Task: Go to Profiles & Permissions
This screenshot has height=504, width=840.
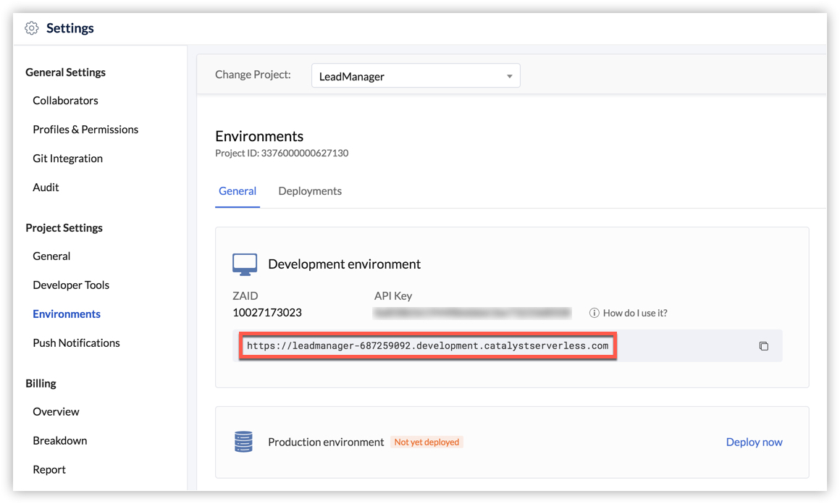Action: (85, 130)
